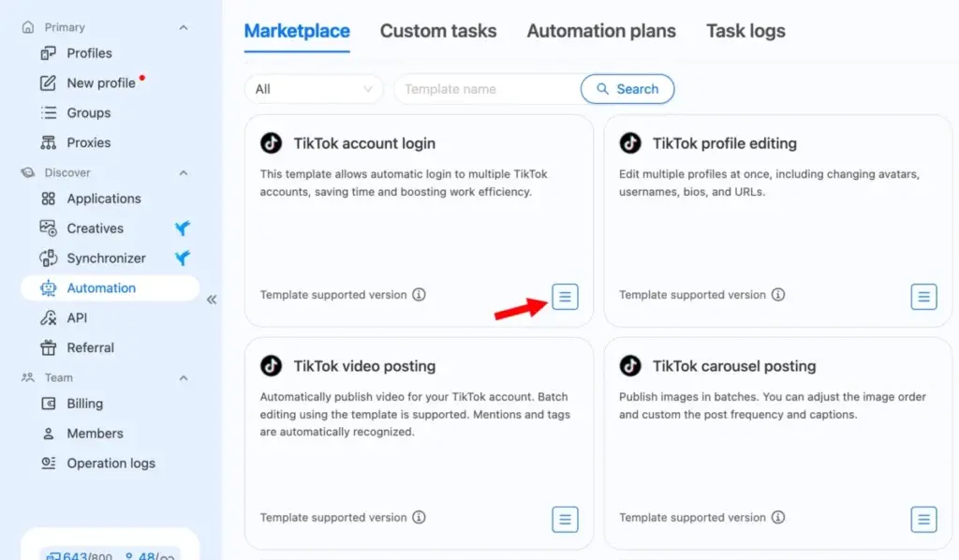The height and width of the screenshot is (560, 959).
Task: Collapse the sidebar with the double-chevron control
Action: (213, 300)
